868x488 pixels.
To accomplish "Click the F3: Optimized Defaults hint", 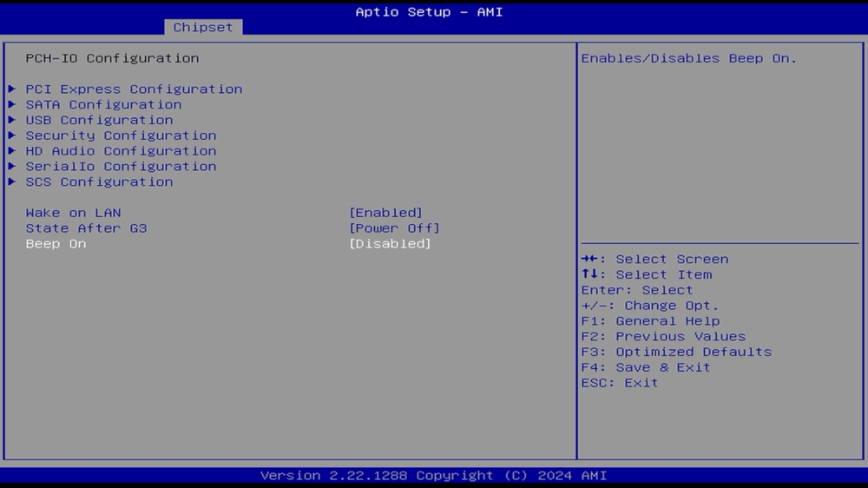I will coord(676,352).
